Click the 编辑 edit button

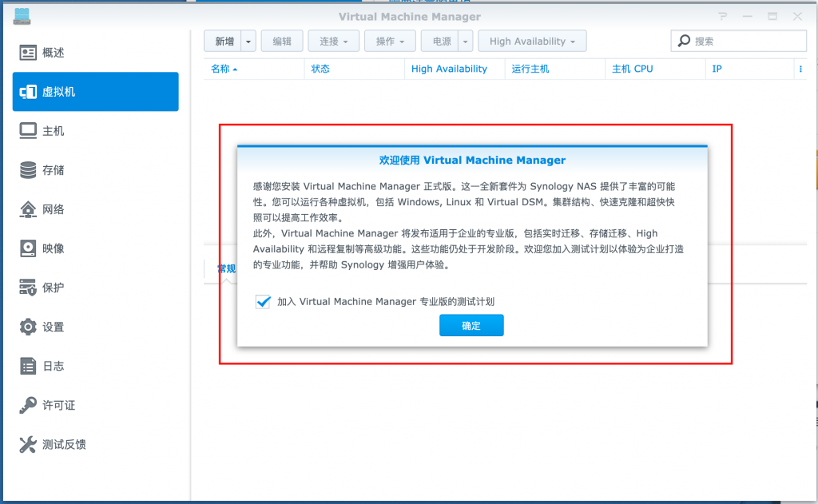point(282,42)
